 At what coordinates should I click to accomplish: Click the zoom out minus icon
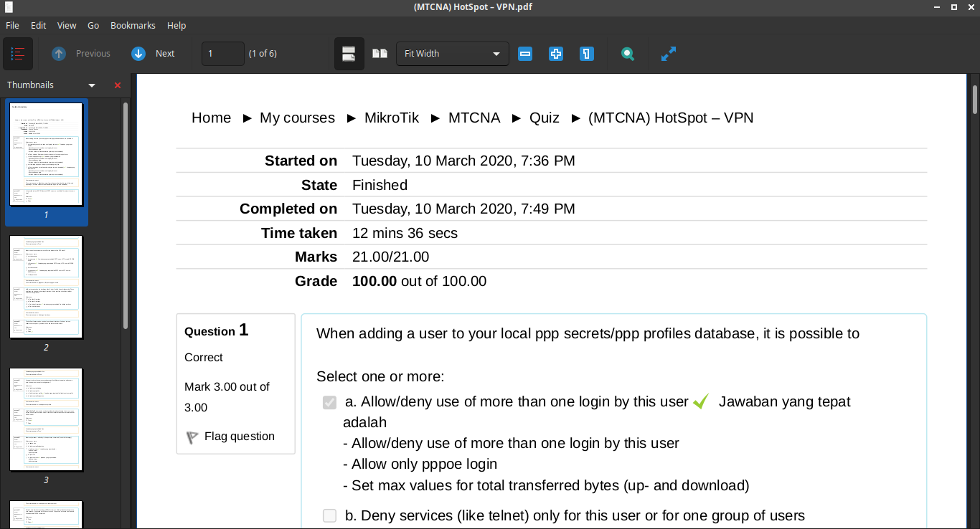(525, 54)
